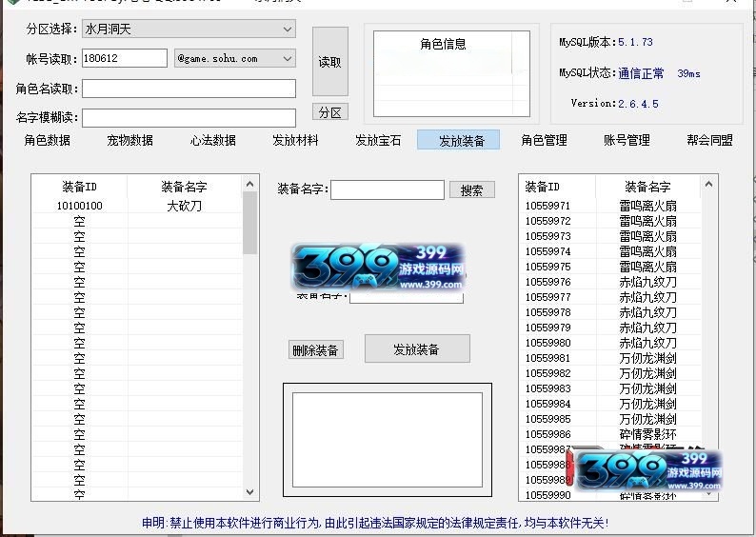Focus the 角色名读取 input field

click(189, 89)
